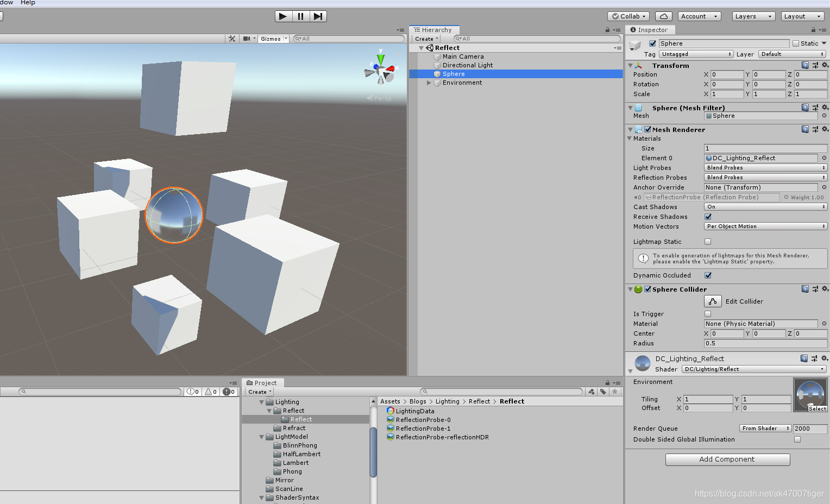Open the Help menu
The height and width of the screenshot is (504, 830).
[x=28, y=3]
